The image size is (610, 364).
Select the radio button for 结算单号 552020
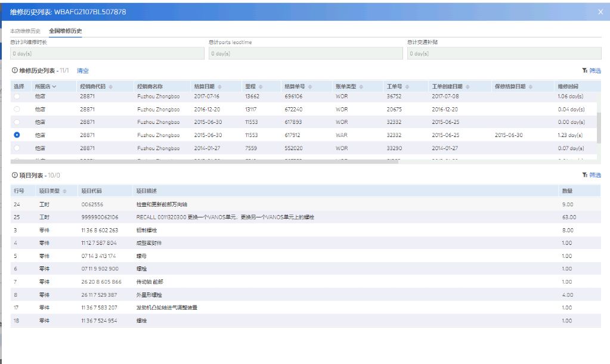[x=17, y=148]
